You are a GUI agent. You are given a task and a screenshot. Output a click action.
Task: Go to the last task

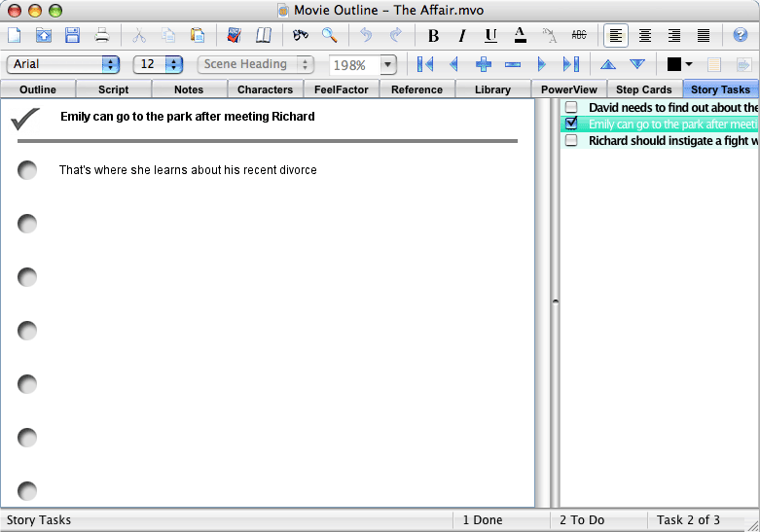coord(571,64)
